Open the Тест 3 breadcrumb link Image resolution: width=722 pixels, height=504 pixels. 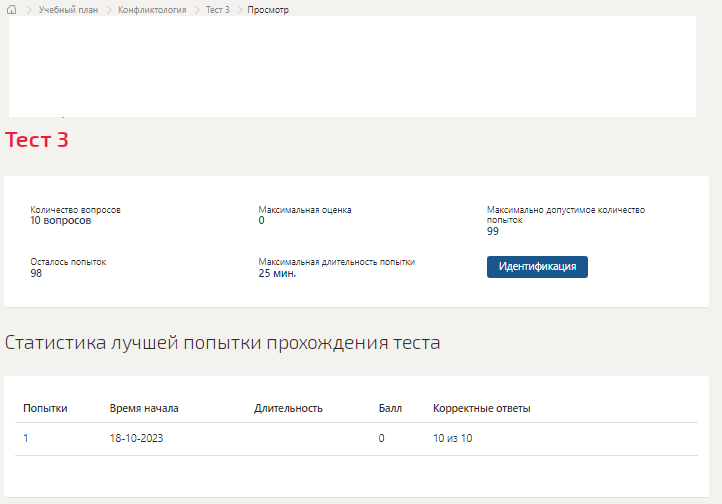[x=217, y=10]
